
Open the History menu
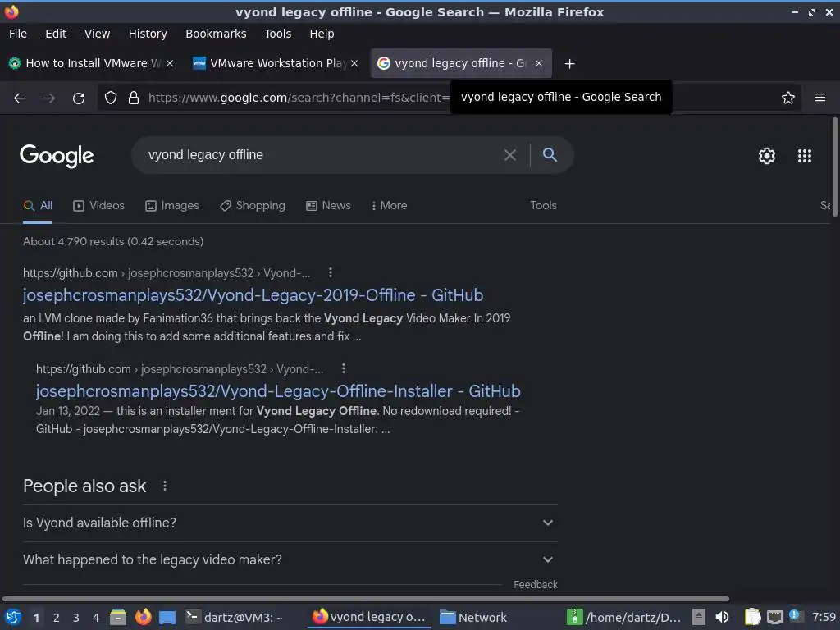click(x=148, y=34)
